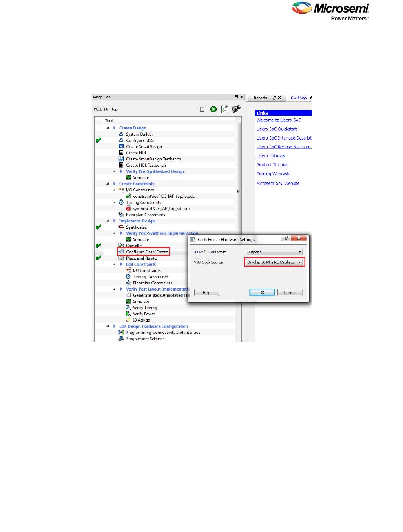Open the MSS Clock Source dropdown
Screen dimensions: 403x532
275,263
